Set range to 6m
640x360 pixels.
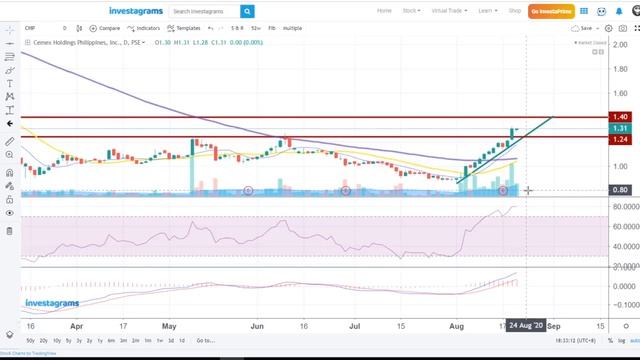click(x=111, y=340)
